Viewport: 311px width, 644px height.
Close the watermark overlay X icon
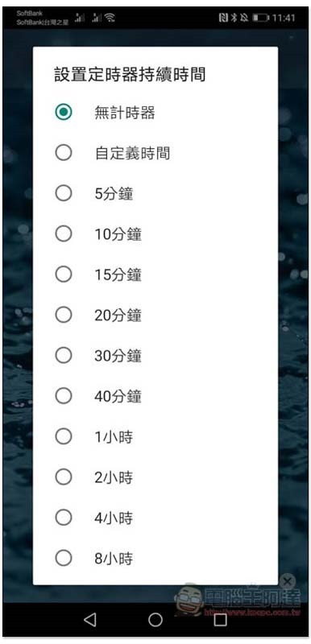point(288,581)
